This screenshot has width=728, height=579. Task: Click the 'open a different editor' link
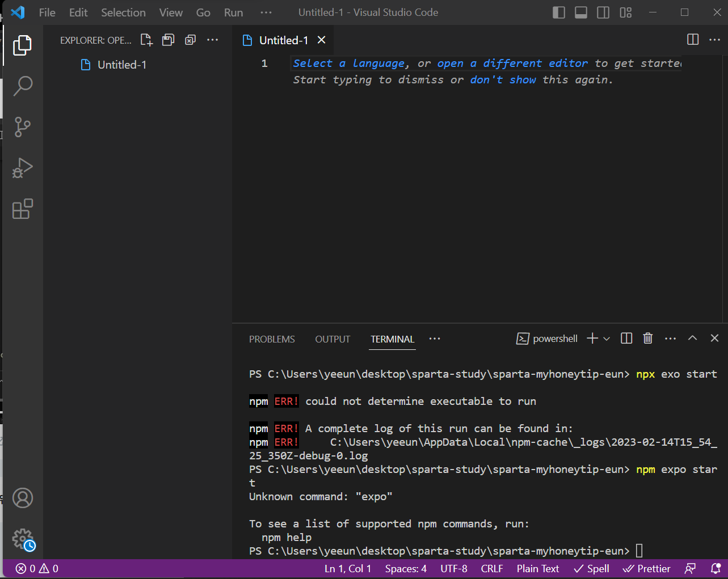[512, 64]
